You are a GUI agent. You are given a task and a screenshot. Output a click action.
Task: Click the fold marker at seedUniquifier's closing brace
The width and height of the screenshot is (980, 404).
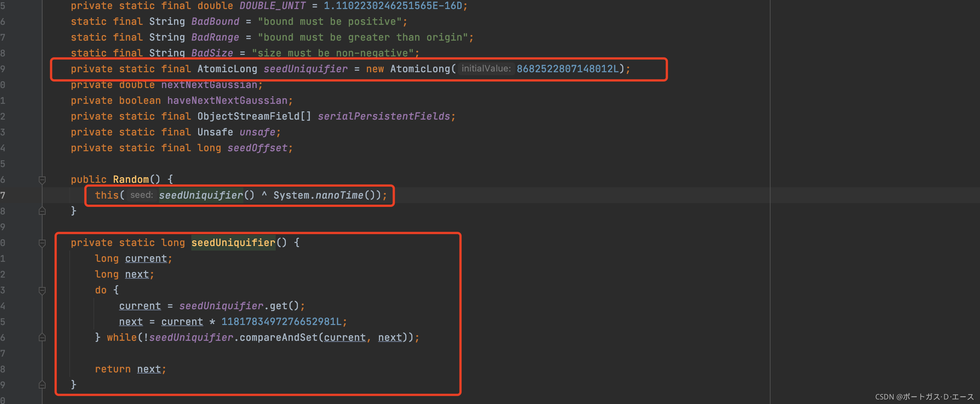click(x=42, y=384)
